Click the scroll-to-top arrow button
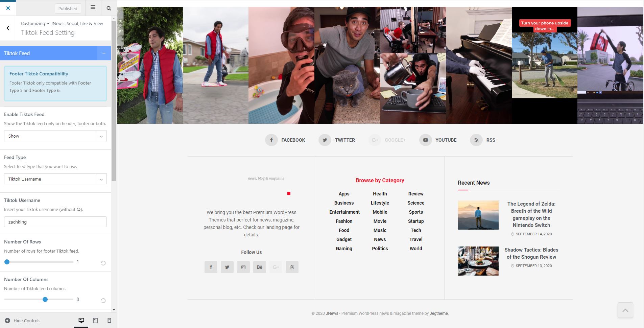 pyautogui.click(x=625, y=310)
